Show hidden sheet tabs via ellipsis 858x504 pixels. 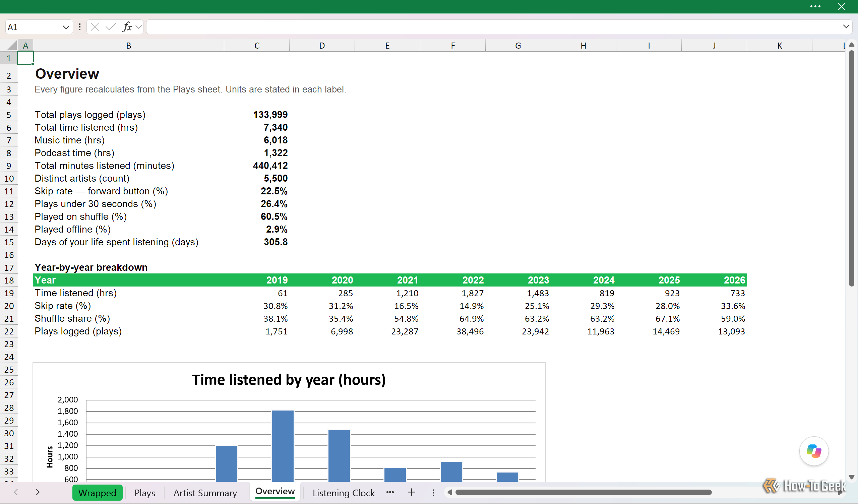(x=390, y=492)
